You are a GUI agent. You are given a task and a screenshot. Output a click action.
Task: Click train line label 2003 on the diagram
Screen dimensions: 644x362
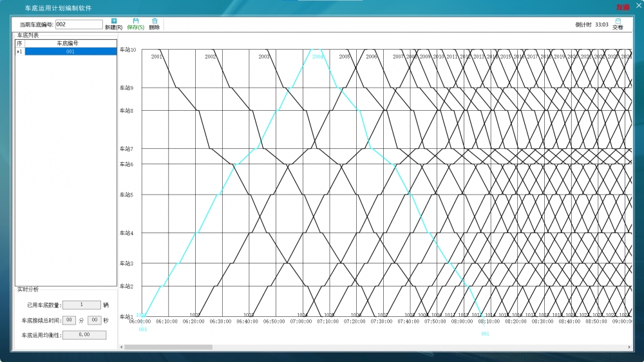[264, 57]
